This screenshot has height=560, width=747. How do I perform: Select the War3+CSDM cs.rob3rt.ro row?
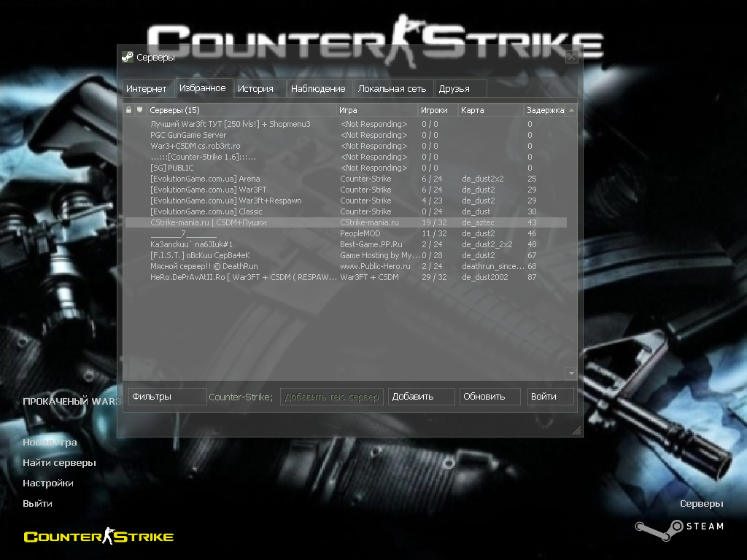346,146
